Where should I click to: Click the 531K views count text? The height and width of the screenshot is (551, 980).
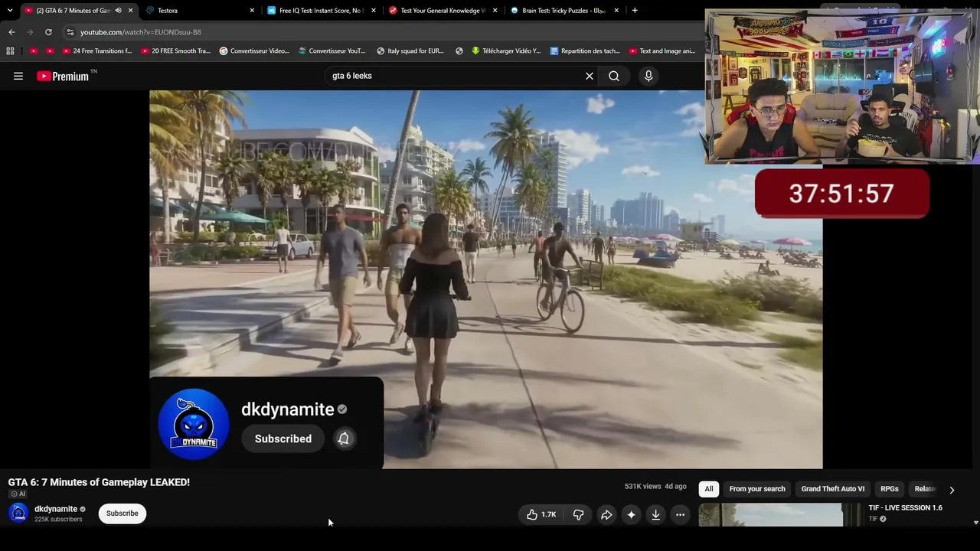coord(642,487)
